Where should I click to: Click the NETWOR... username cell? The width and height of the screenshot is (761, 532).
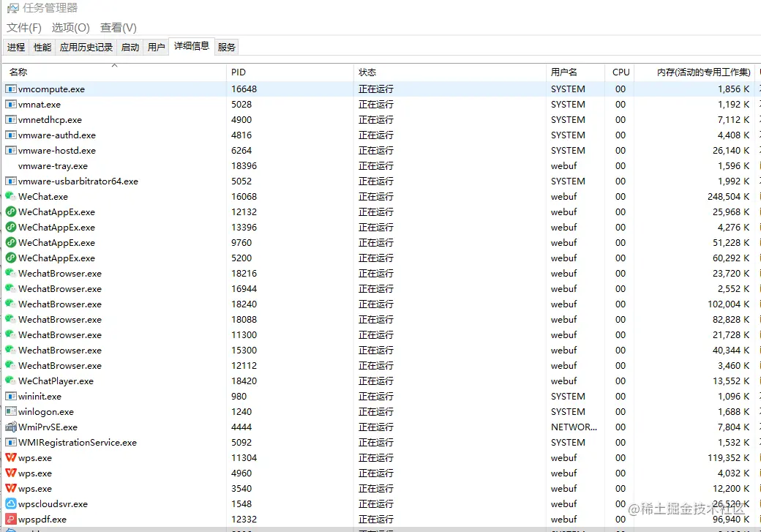point(574,427)
